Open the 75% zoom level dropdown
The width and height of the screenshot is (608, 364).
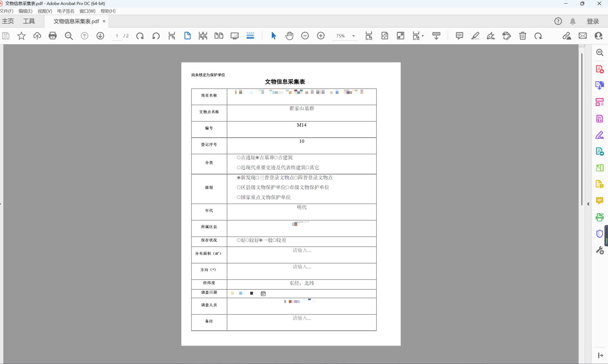353,36
